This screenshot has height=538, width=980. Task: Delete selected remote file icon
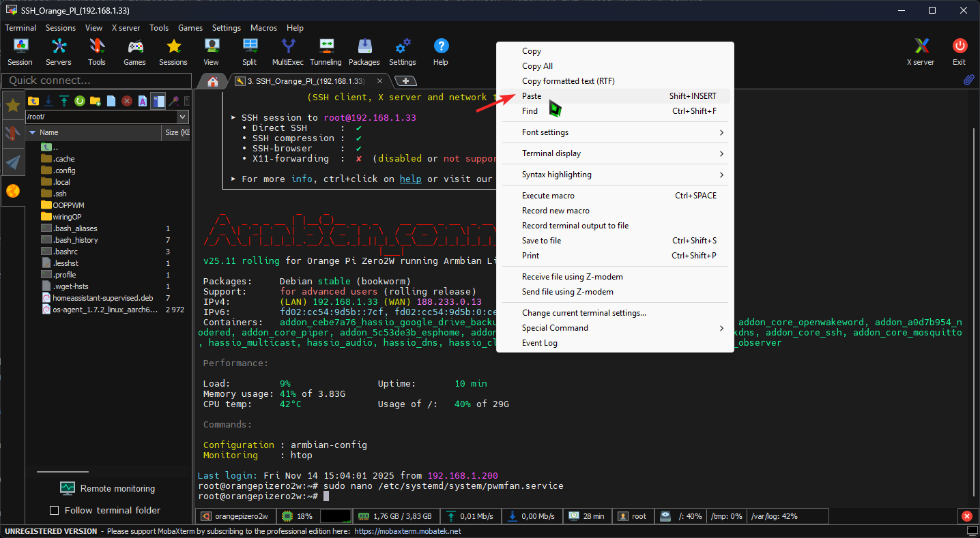(127, 101)
